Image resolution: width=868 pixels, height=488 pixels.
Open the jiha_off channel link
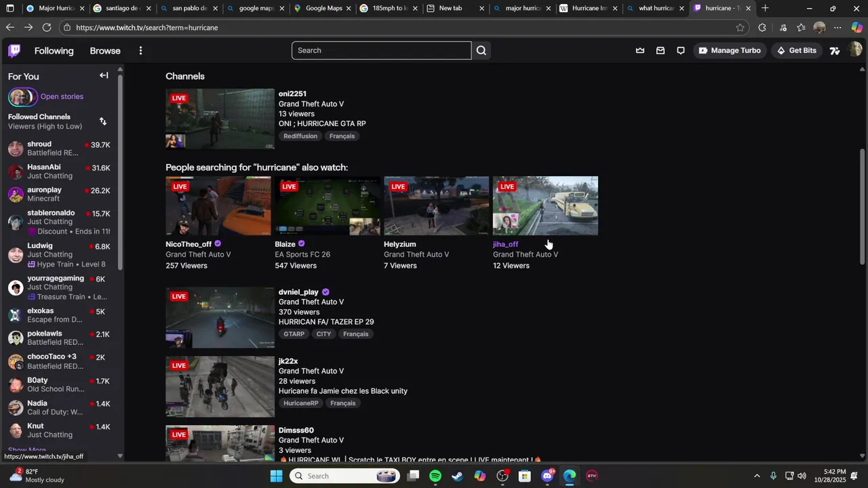pyautogui.click(x=505, y=244)
